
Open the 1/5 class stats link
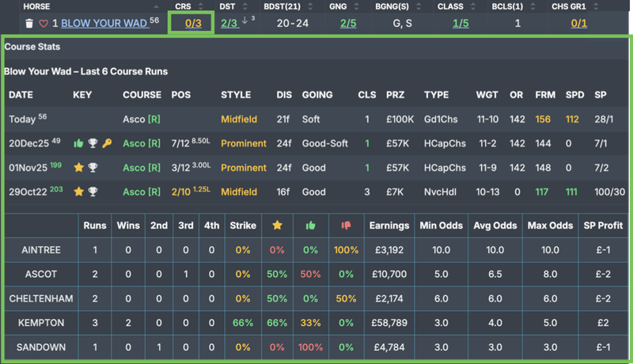click(x=461, y=24)
